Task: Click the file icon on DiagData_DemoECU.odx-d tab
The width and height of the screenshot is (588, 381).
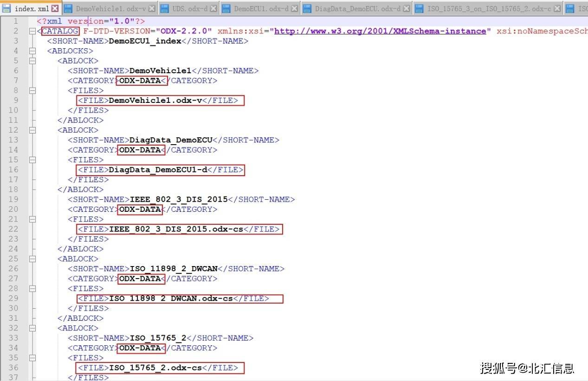Action: tap(308, 8)
